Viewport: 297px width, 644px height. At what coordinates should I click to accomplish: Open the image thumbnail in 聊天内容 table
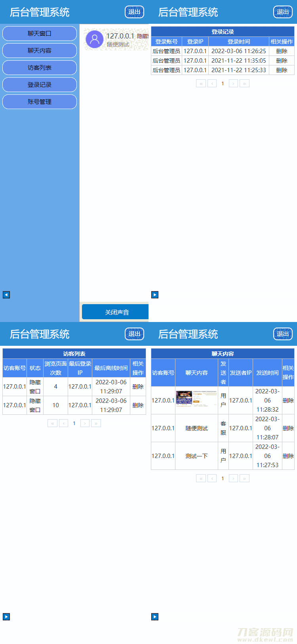(x=196, y=400)
